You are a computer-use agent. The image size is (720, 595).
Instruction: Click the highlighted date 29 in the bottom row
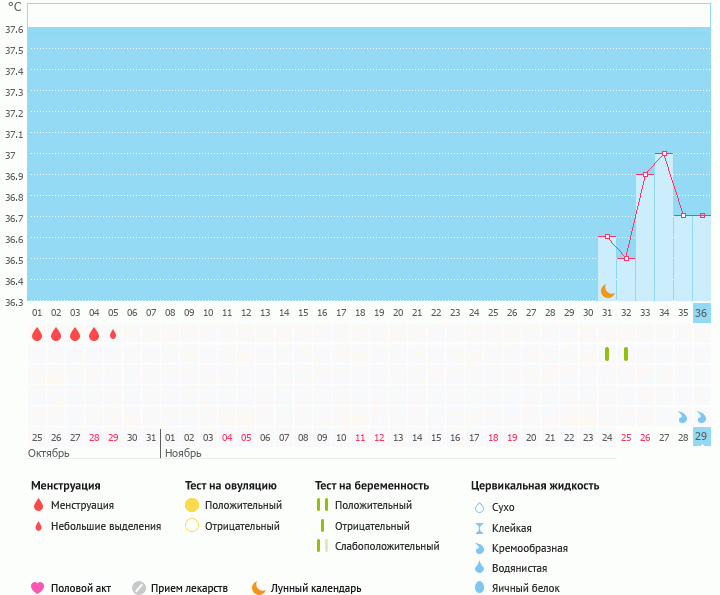click(702, 437)
